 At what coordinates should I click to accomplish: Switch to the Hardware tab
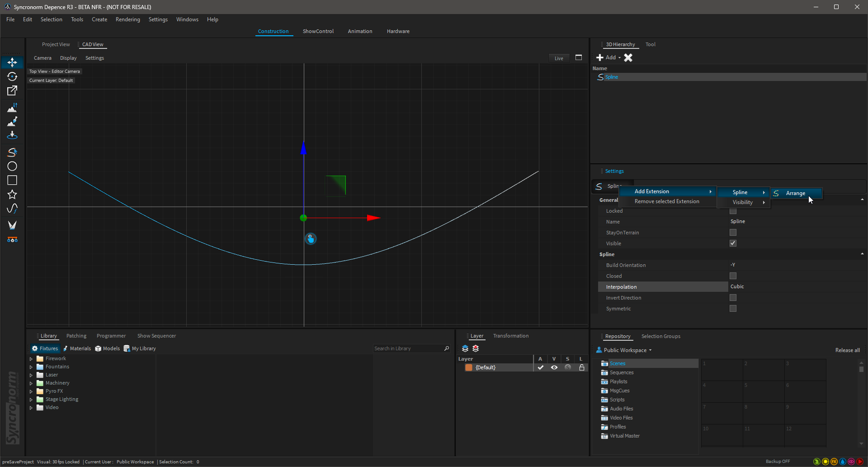[x=398, y=31]
